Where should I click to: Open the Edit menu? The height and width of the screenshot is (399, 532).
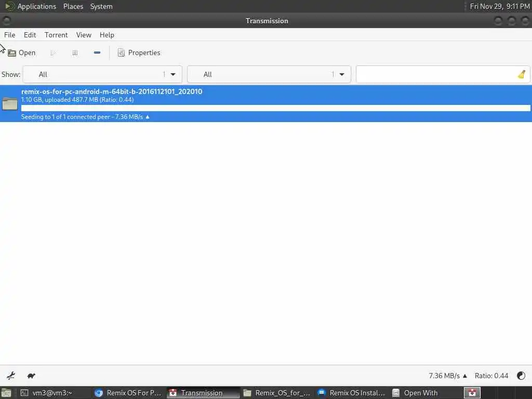[x=30, y=35]
